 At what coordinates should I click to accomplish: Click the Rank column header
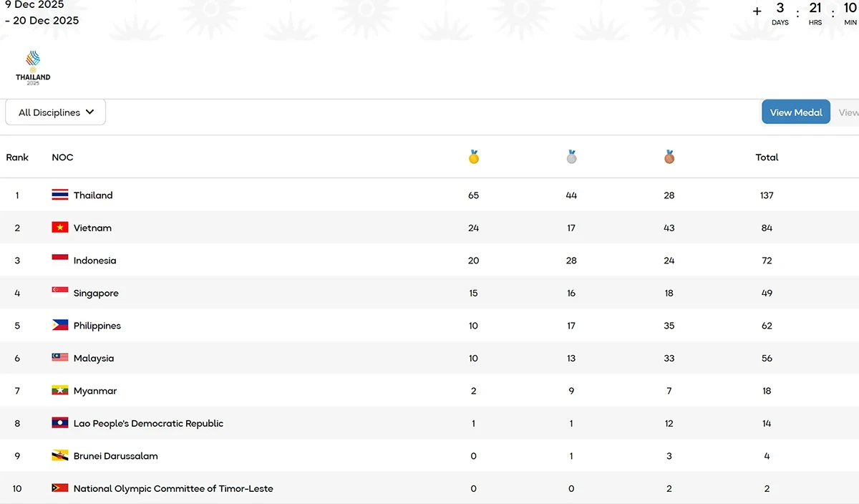(17, 157)
